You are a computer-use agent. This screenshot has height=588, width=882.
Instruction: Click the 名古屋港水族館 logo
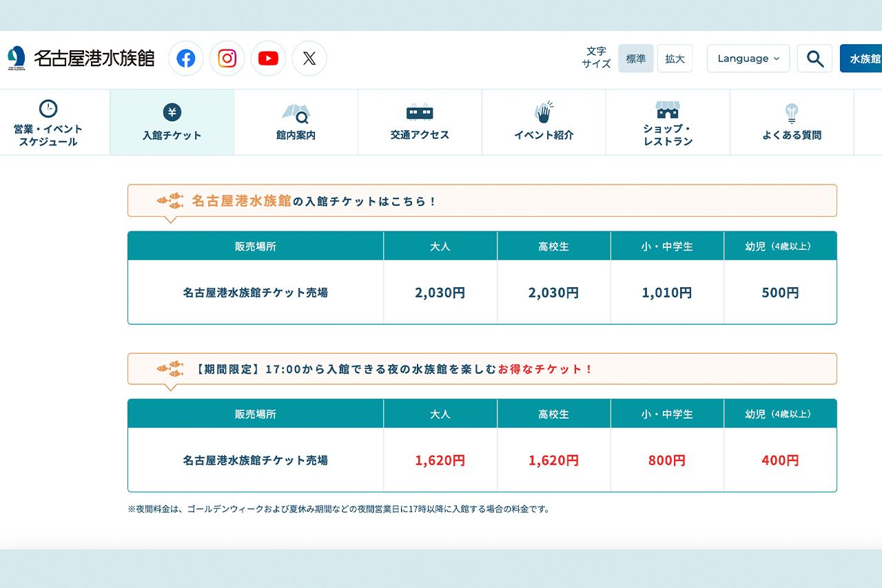81,59
